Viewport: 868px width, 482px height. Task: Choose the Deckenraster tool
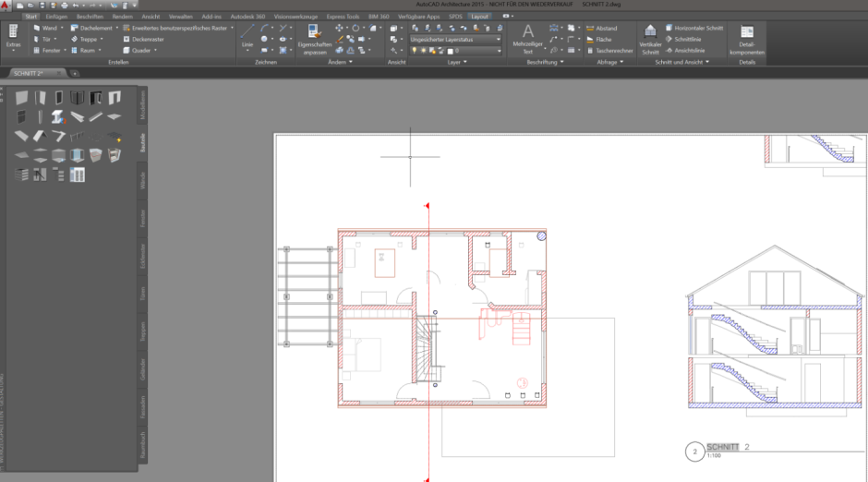click(x=143, y=40)
